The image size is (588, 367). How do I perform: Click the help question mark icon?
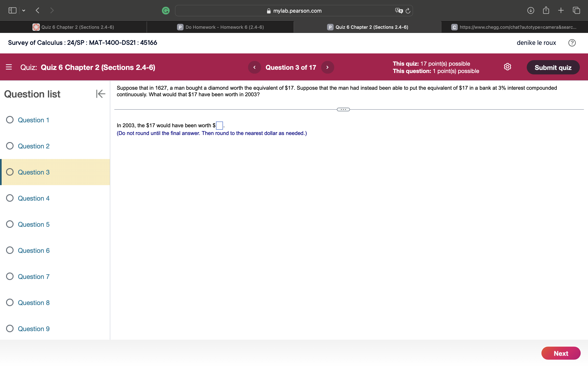572,43
